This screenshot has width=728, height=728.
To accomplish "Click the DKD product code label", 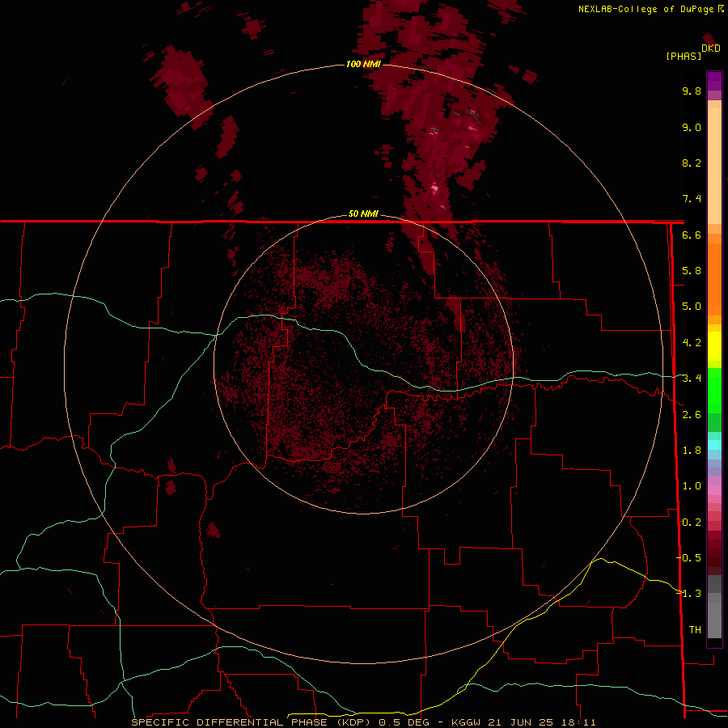I will (x=711, y=48).
